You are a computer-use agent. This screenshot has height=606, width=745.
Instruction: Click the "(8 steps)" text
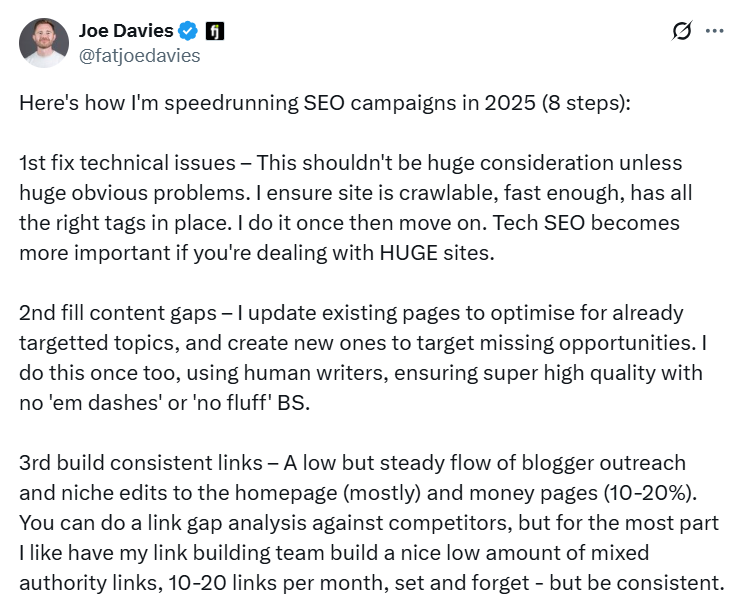(x=586, y=105)
